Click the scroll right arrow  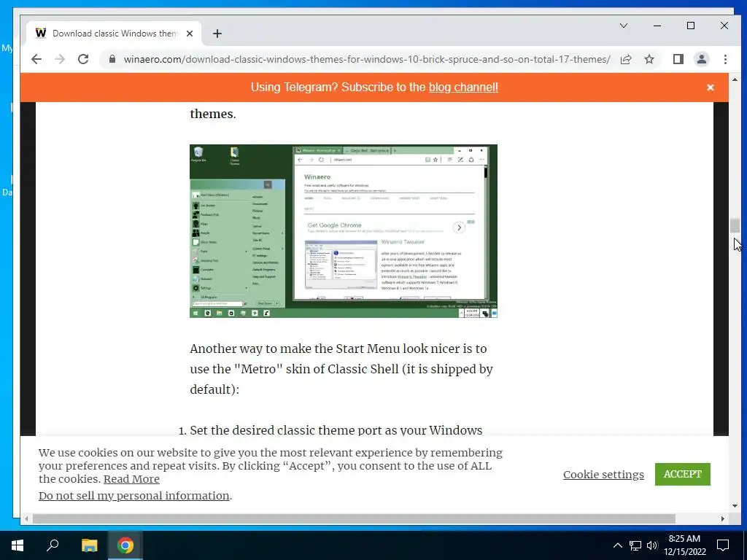(723, 518)
